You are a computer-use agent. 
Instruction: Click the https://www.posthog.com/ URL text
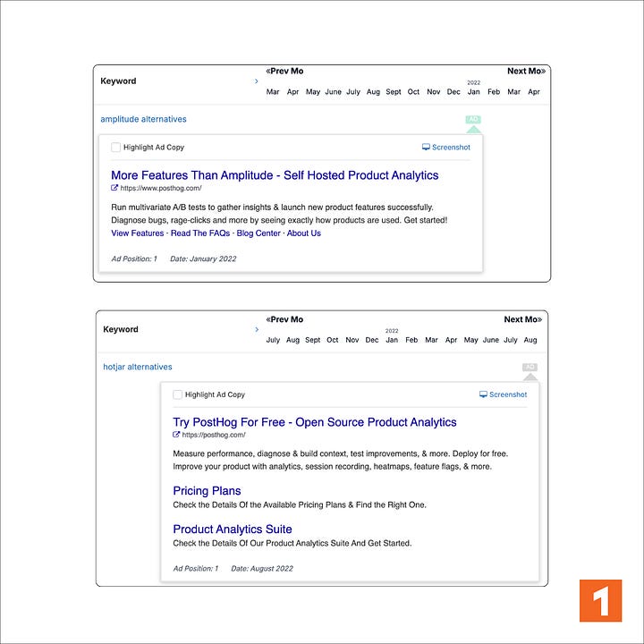click(161, 188)
